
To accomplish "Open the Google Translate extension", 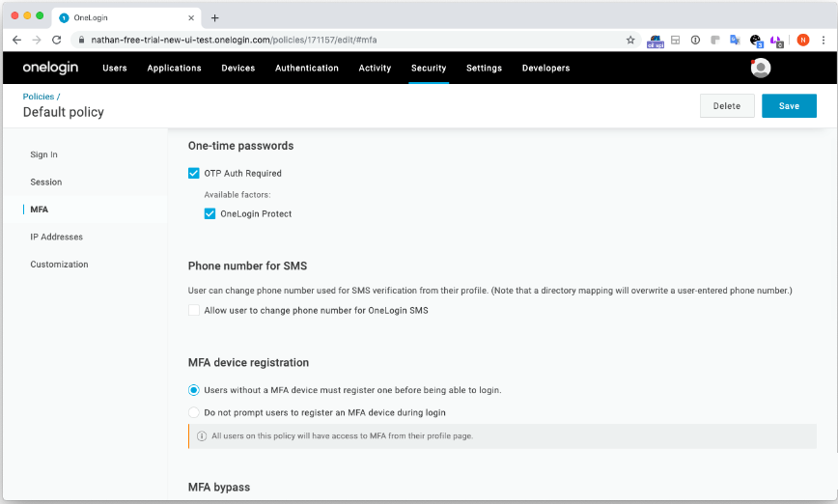I will (735, 41).
